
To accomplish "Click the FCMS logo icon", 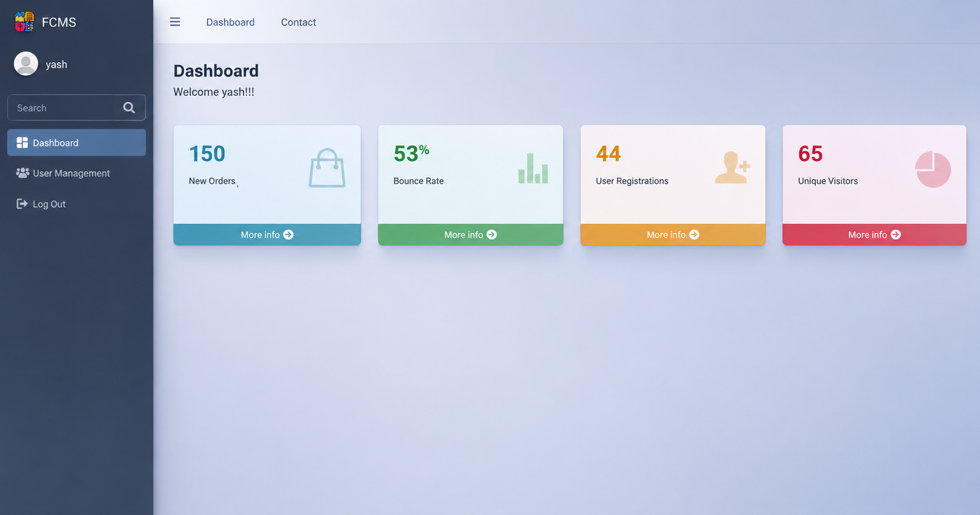I will 24,22.
